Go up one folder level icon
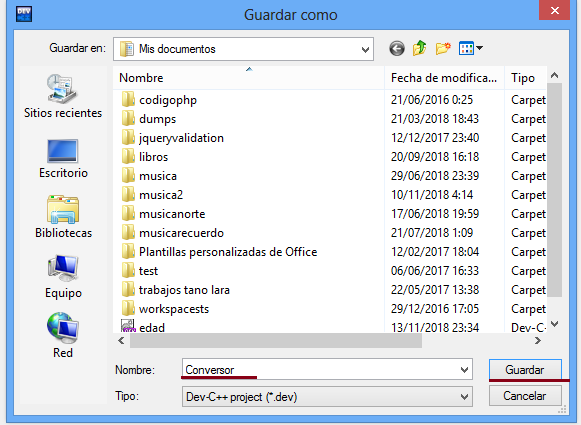The height and width of the screenshot is (425, 581). (x=419, y=48)
